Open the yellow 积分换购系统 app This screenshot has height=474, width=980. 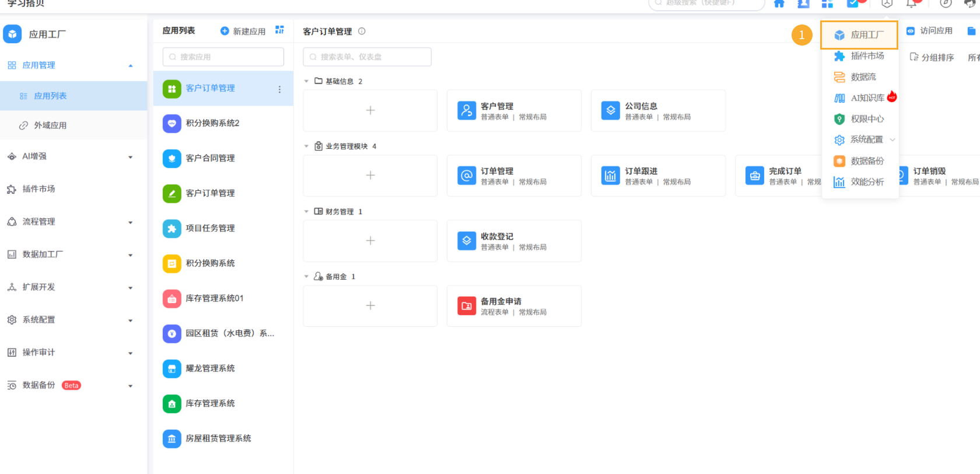tap(223, 263)
